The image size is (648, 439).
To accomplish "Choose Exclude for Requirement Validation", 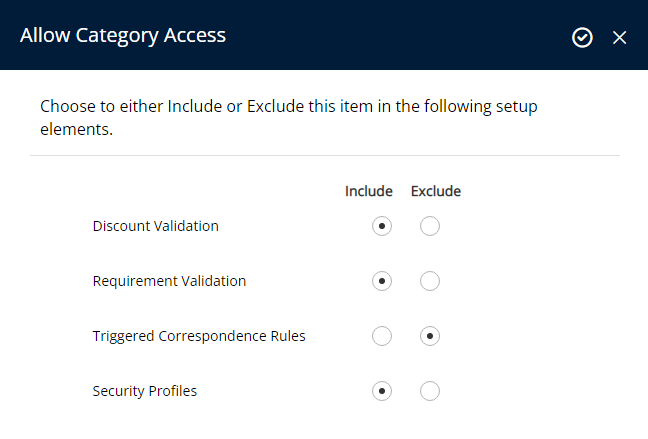I will coord(430,281).
